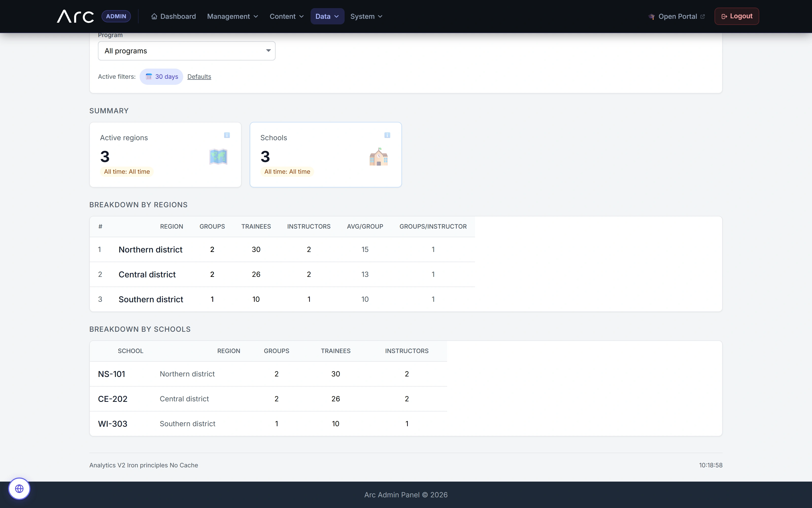Reset filters with Defaults link
Screen dimensions: 812x508
pos(199,77)
